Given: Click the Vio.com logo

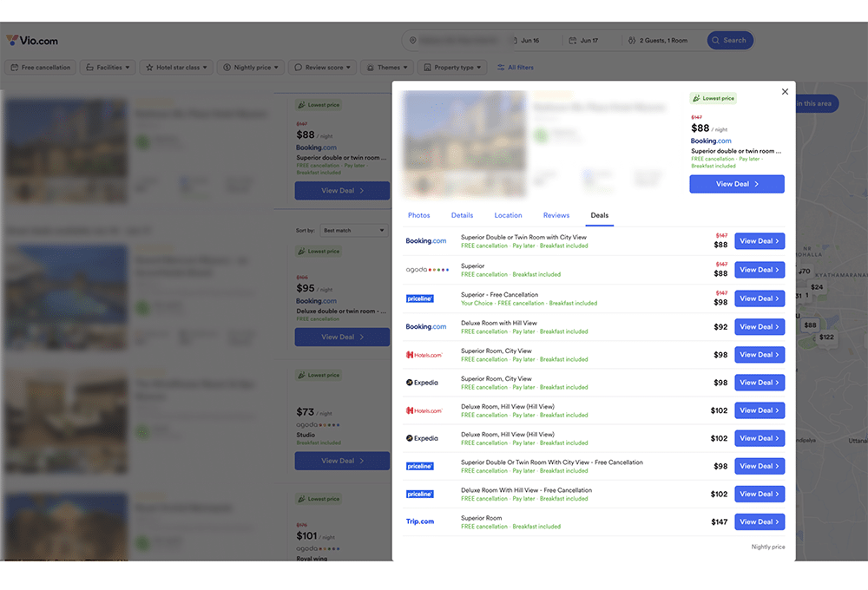Looking at the screenshot, I should tap(32, 41).
